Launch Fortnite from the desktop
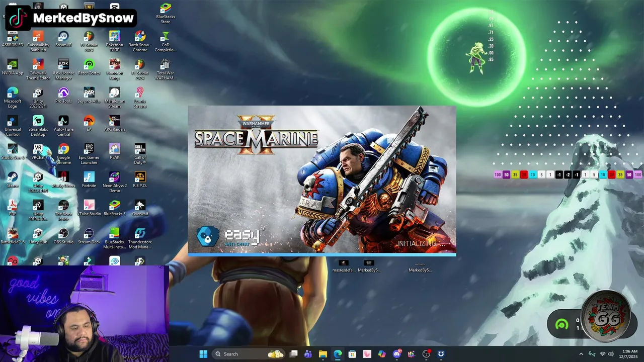Viewport: 644px width, 362px height. tap(89, 179)
